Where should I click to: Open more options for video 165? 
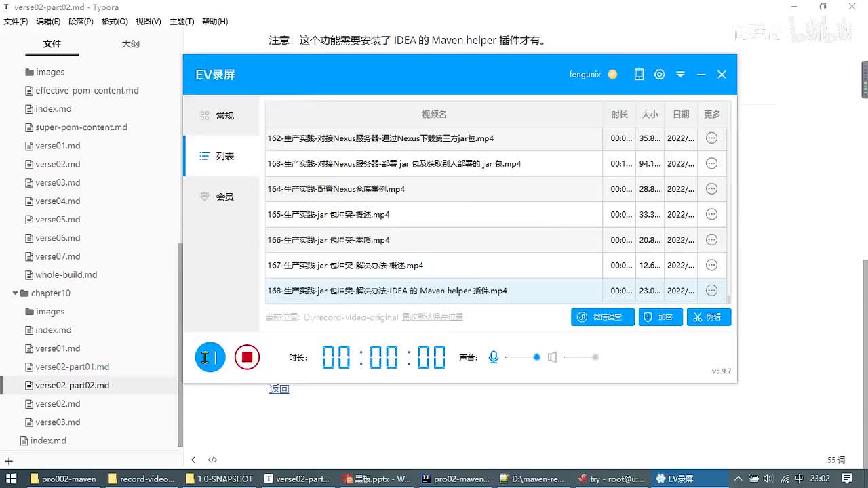pyautogui.click(x=711, y=214)
